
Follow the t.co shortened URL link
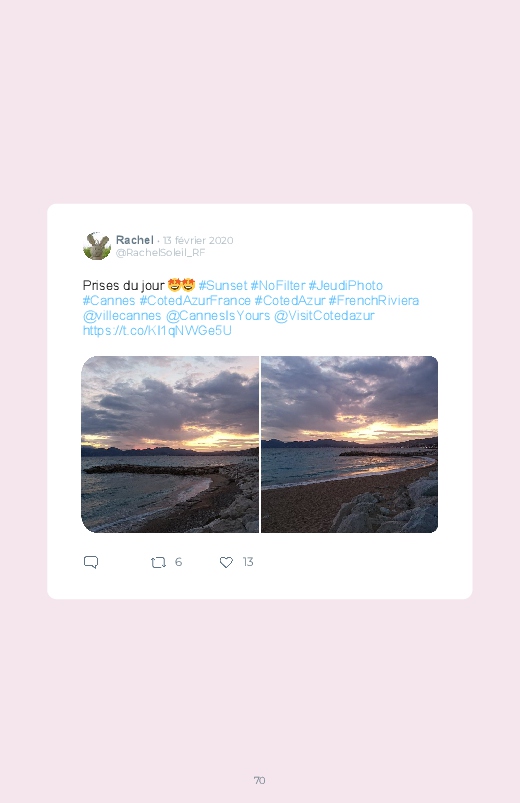pos(157,330)
